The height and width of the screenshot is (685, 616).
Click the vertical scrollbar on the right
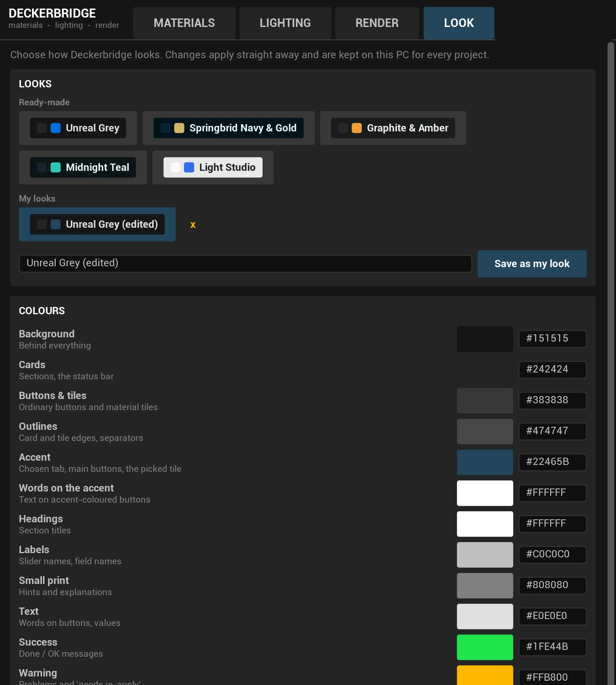coord(611,363)
